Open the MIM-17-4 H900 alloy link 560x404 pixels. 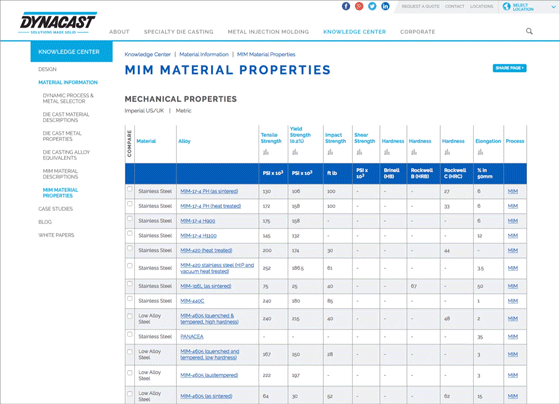tap(198, 221)
